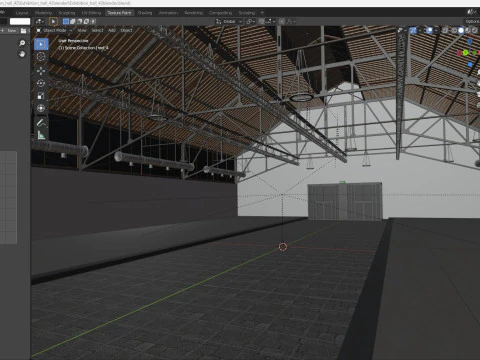The width and height of the screenshot is (480, 360).
Task: Click the exhibition hall door object
Action: (345, 201)
